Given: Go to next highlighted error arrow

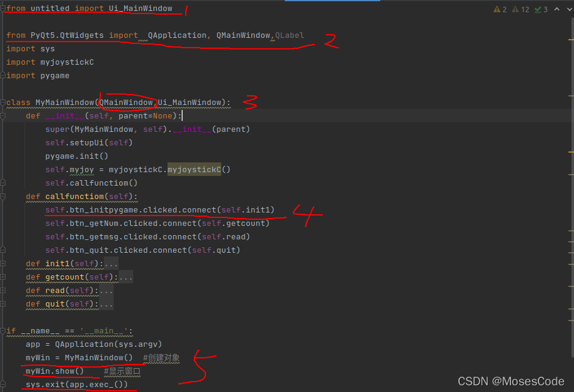Looking at the screenshot, I should (570, 9).
